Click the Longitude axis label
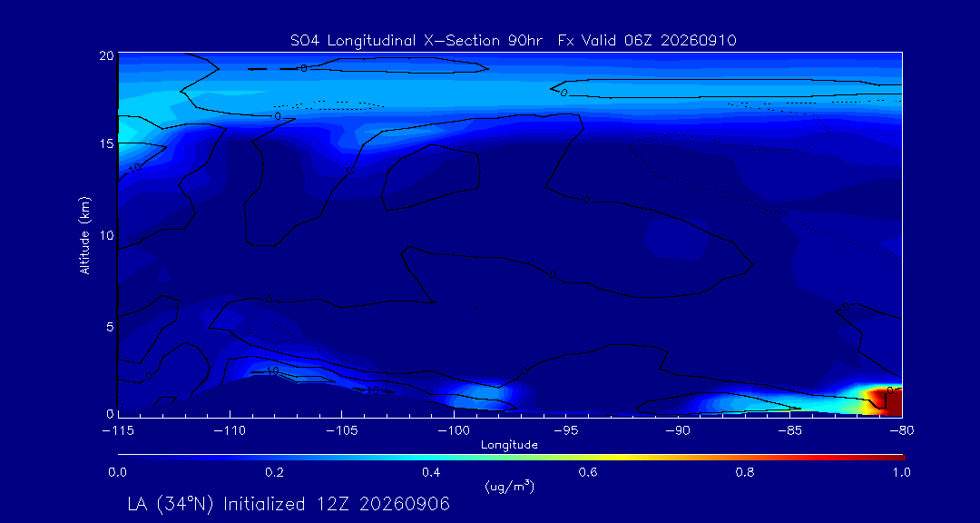The image size is (980, 523). (509, 446)
